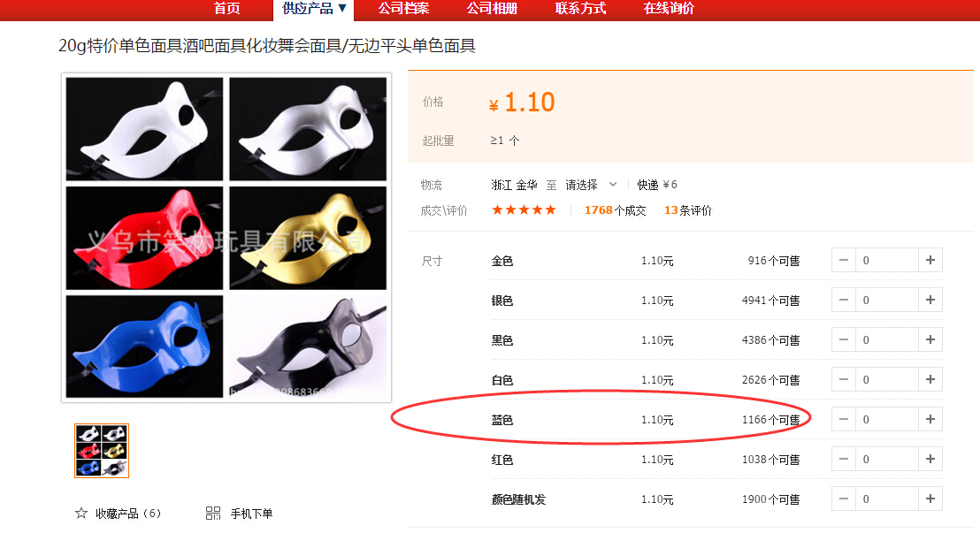Click the minus icon for 红色
Screen dimensions: 980x533
coord(843,460)
